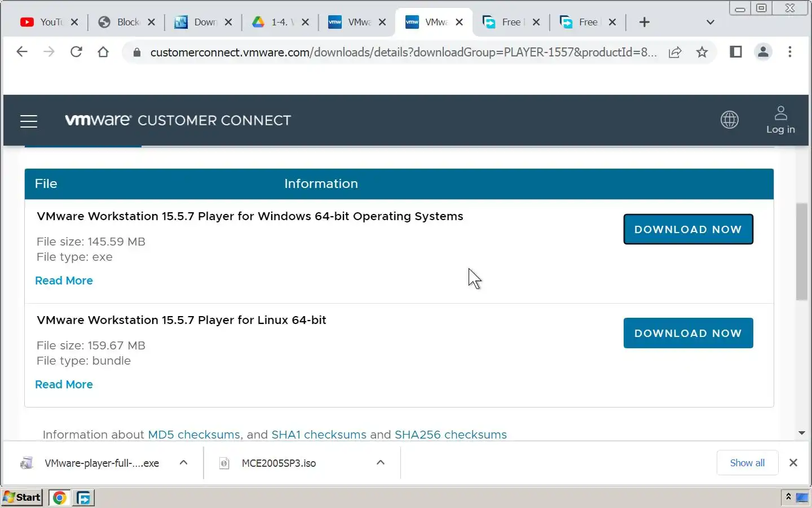View site security lock info
The image size is (812, 508).
pos(136,52)
